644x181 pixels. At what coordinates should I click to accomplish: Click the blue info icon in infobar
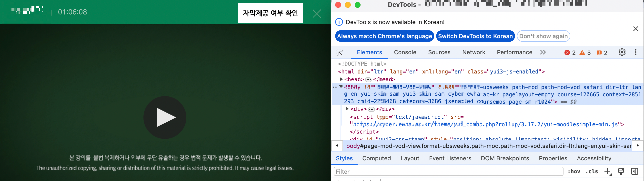339,22
